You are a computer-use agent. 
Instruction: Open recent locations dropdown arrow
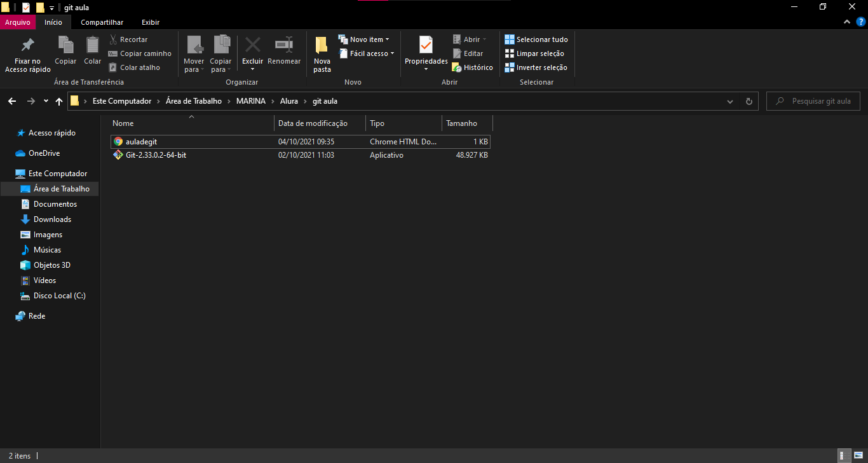pos(46,101)
